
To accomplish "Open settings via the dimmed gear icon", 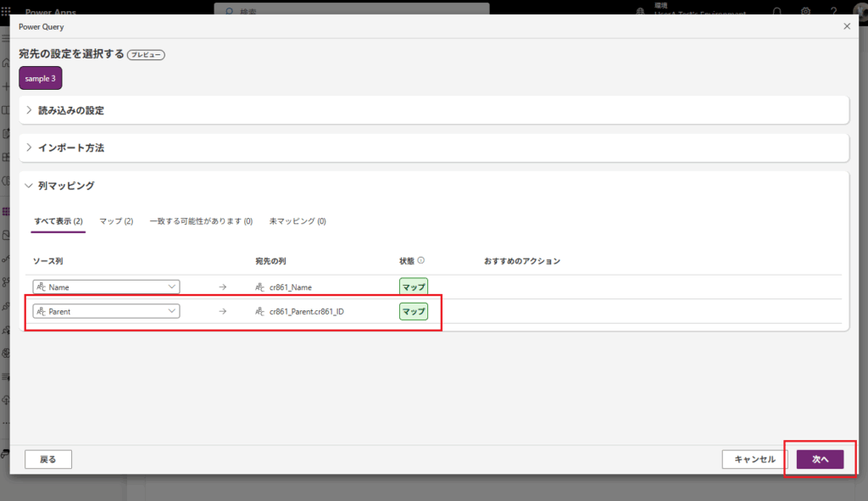I will tap(805, 12).
